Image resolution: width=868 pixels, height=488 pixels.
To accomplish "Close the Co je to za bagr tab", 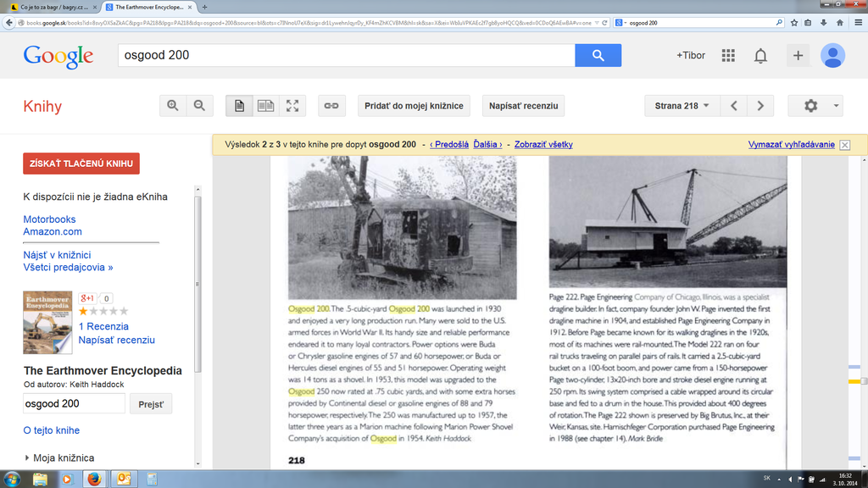I will pos(95,7).
